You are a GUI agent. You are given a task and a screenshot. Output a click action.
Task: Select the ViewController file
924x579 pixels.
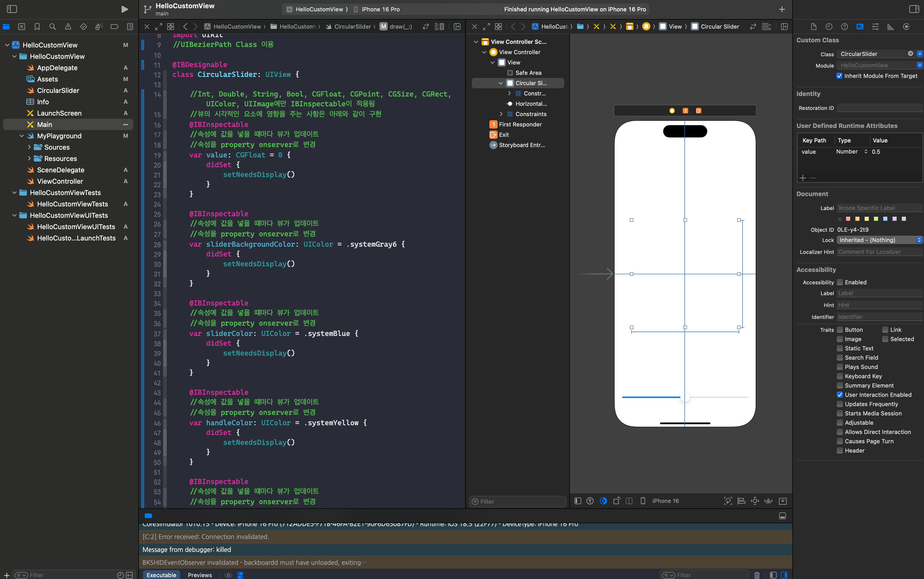[x=60, y=181]
